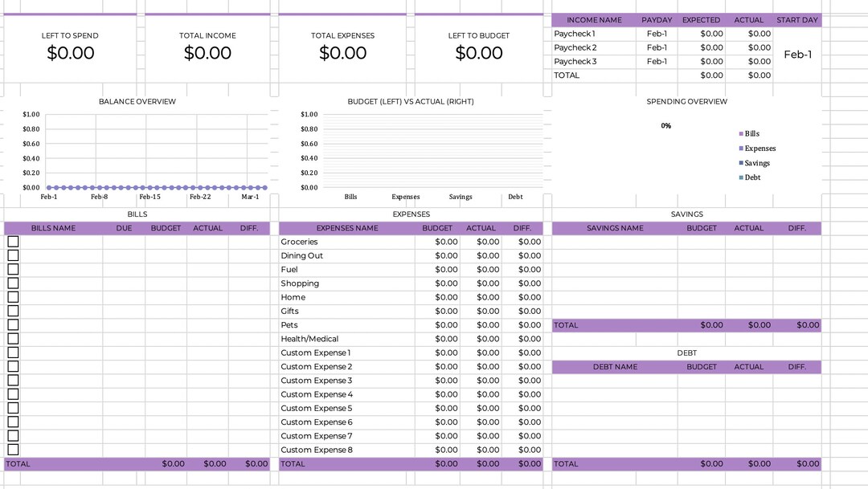Click the Debt legend color swatch

tap(741, 177)
